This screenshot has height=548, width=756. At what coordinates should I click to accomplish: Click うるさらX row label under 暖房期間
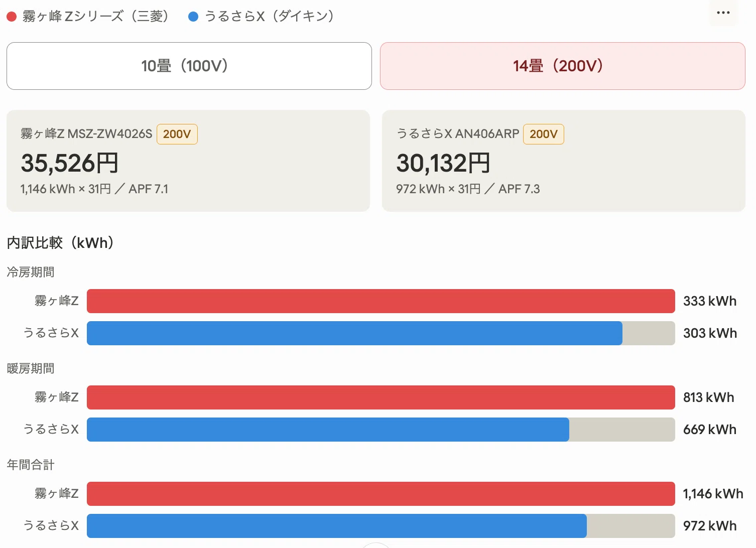51,430
